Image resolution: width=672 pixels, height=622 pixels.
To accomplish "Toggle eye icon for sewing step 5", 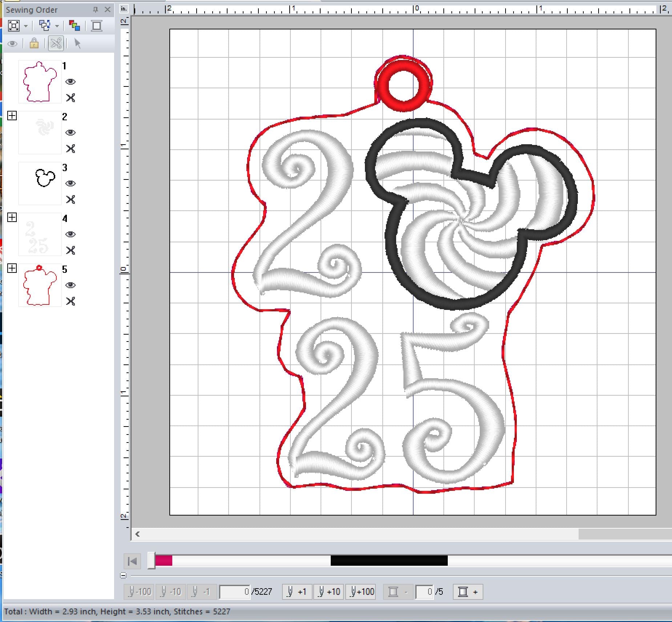I will tap(71, 285).
